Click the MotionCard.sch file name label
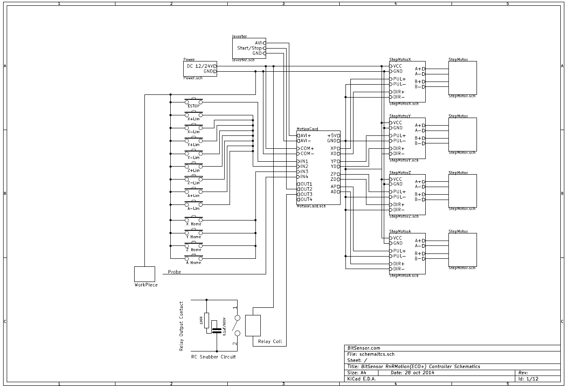The height and width of the screenshot is (392, 567). [x=311, y=206]
